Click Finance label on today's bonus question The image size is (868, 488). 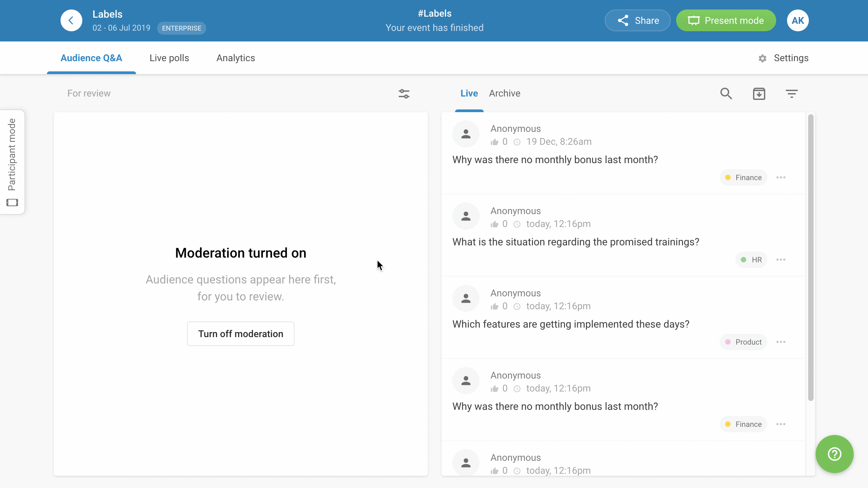(x=743, y=424)
